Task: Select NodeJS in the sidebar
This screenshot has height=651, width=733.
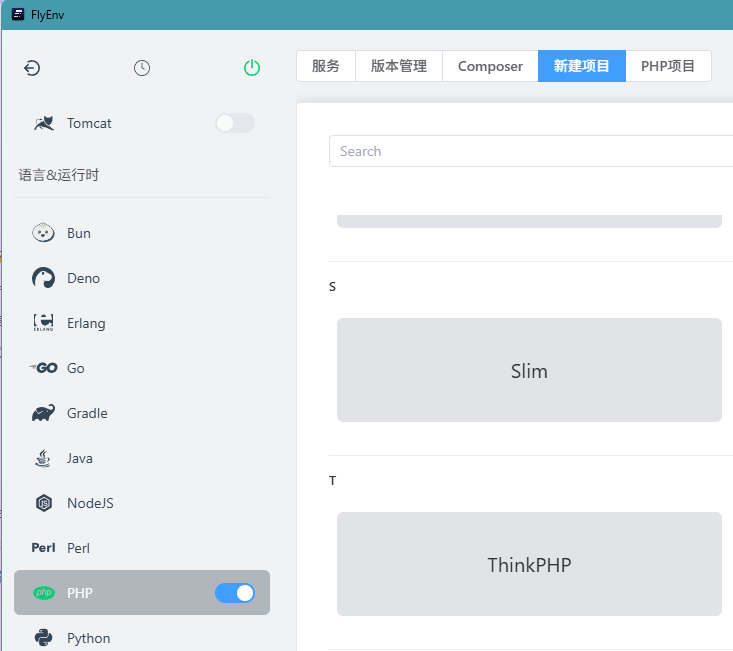Action: pos(90,503)
